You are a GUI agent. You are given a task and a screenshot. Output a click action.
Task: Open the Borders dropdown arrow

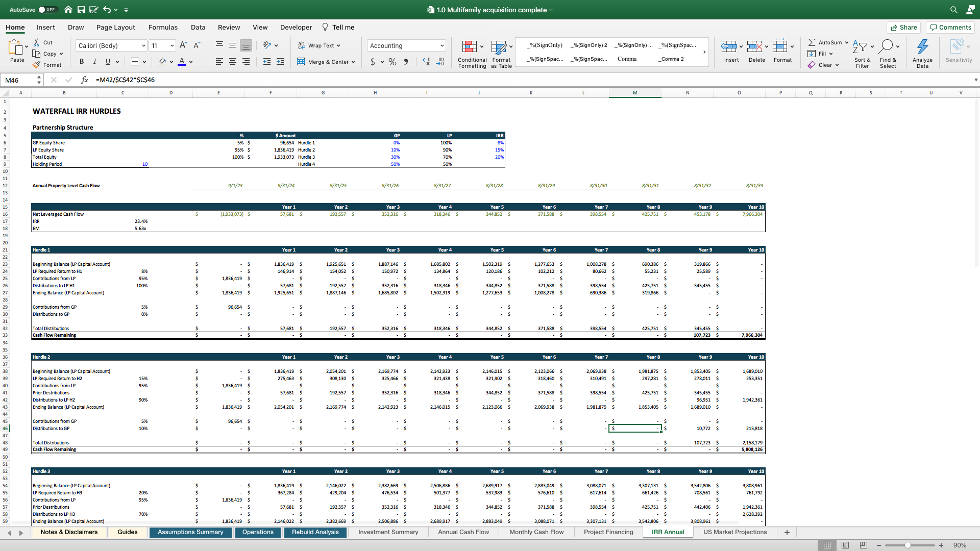point(144,61)
